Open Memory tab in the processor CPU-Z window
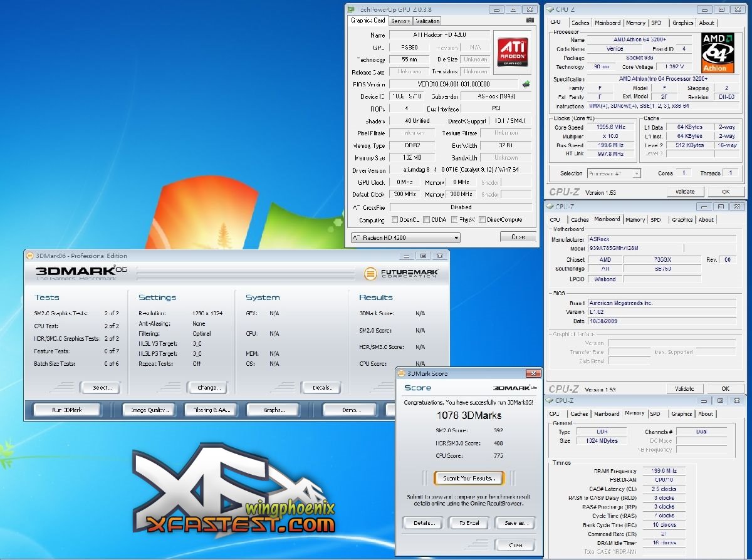Viewport: 752px width, 560px height. [x=635, y=23]
